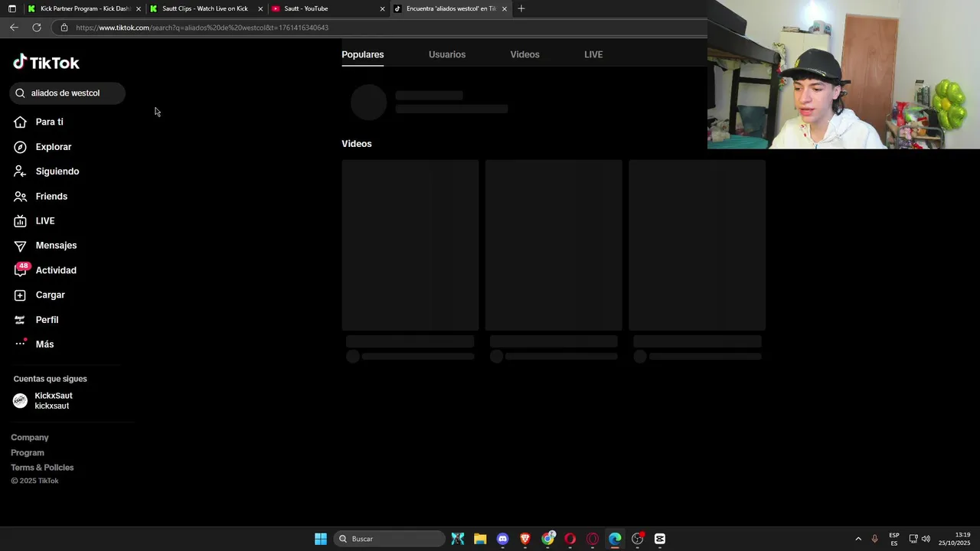Open Brave browser from taskbar
The width and height of the screenshot is (980, 551).
coord(525,539)
